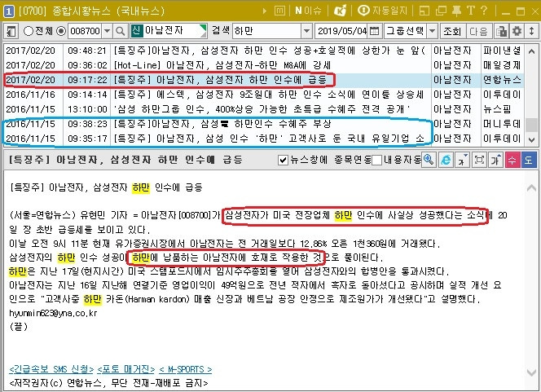
Task: Click the 검색 label next to search field
Action: (x=221, y=30)
